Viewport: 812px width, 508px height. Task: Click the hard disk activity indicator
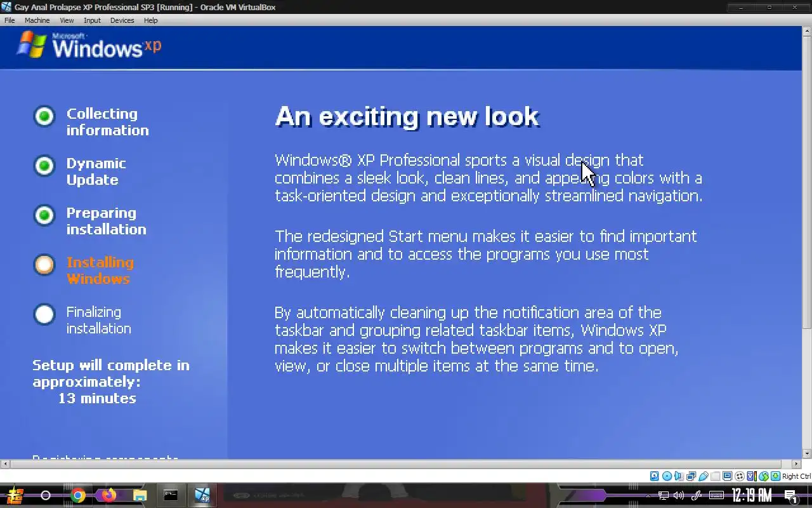(x=655, y=476)
